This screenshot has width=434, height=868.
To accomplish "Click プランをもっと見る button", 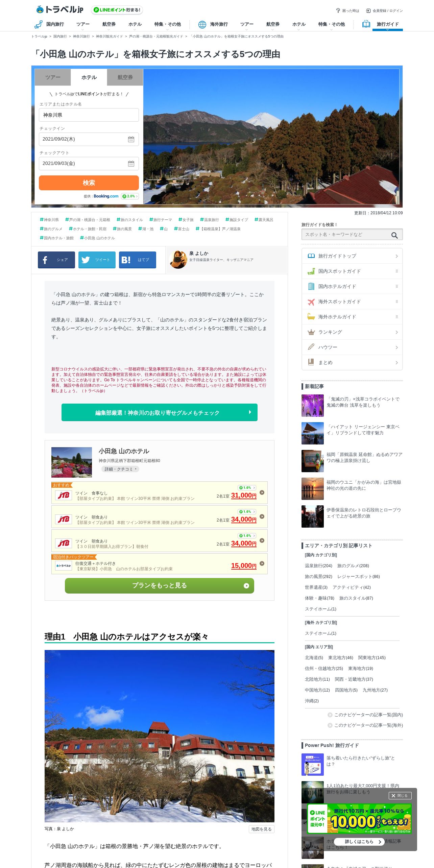I will click(160, 586).
